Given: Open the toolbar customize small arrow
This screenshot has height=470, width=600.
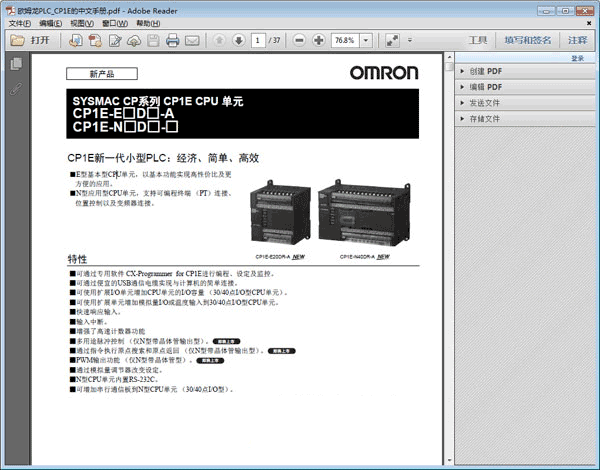Looking at the screenshot, I should (410, 40).
